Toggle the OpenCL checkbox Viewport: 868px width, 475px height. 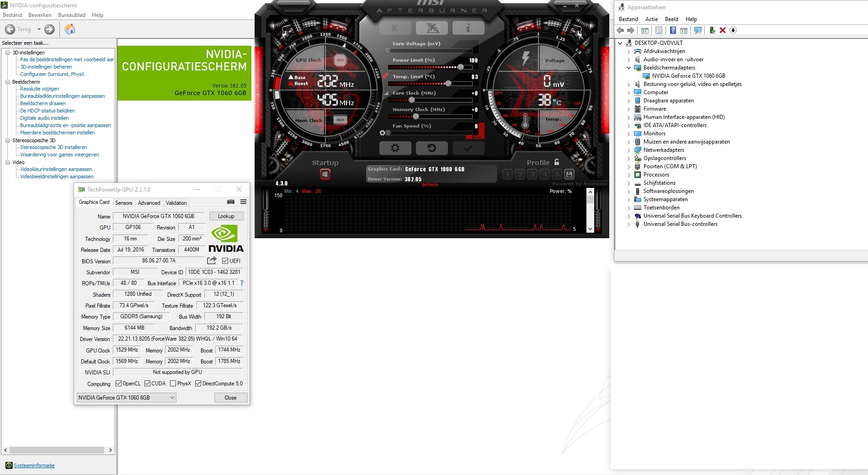coord(119,384)
